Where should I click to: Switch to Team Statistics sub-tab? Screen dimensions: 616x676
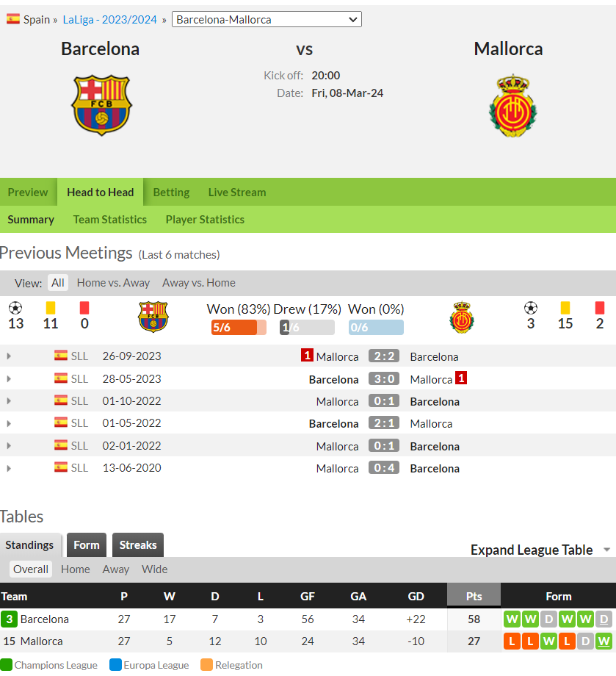click(x=110, y=220)
